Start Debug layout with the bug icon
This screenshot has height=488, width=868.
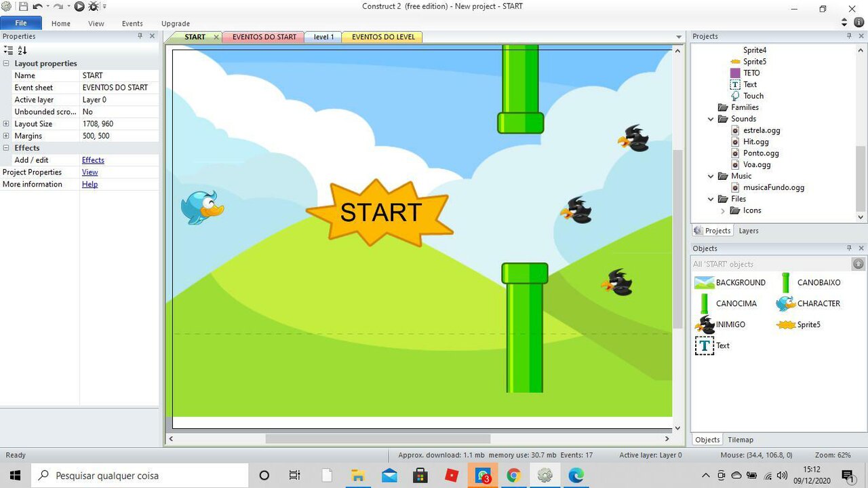pos(94,6)
